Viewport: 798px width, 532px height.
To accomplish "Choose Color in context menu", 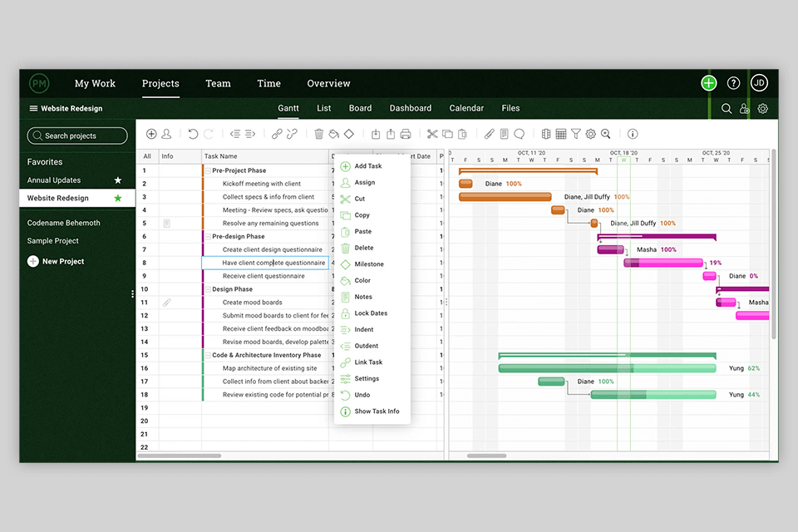I will 362,280.
